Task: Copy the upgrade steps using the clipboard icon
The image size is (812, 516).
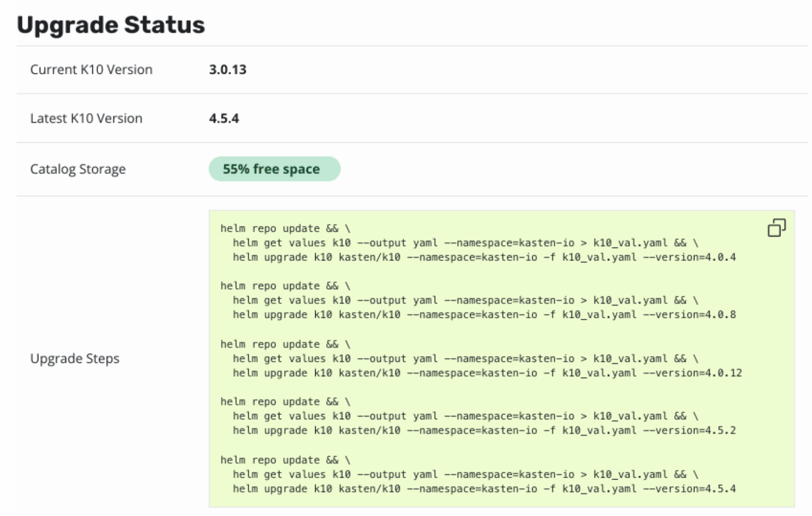Action: click(776, 227)
